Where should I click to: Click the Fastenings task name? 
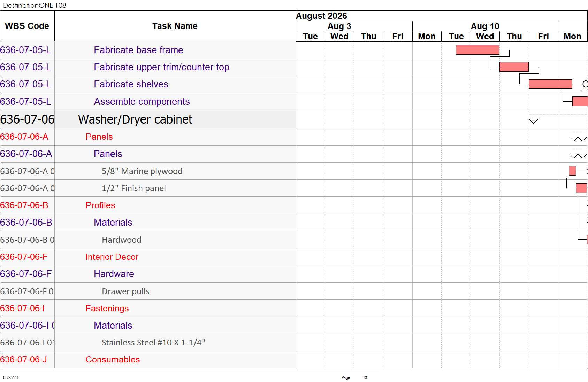click(x=107, y=309)
